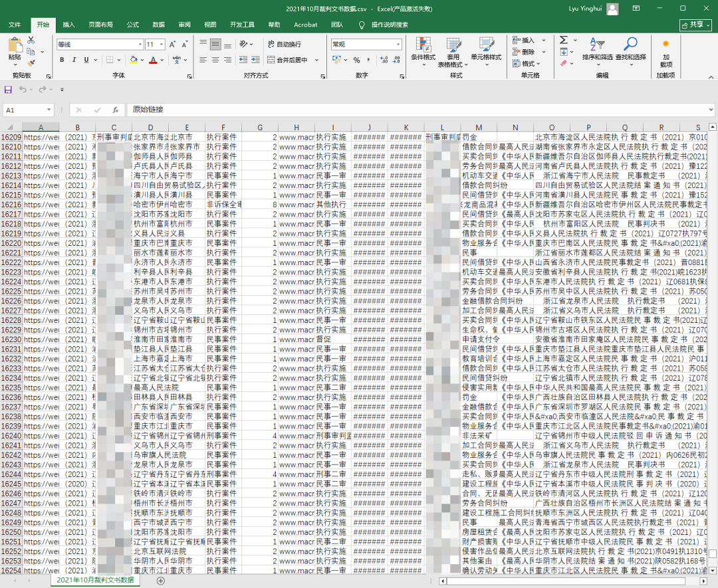Click the Cut scissors icon

tap(31, 40)
